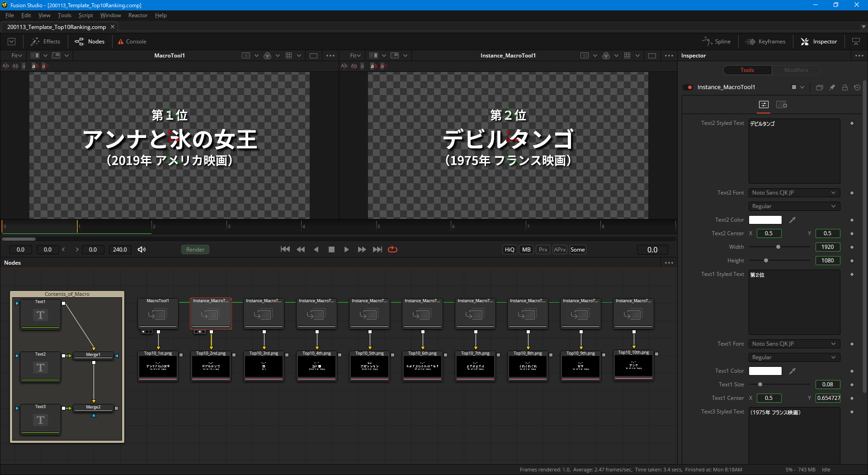Open the Tools menu
This screenshot has width=868, height=475.
[x=65, y=15]
